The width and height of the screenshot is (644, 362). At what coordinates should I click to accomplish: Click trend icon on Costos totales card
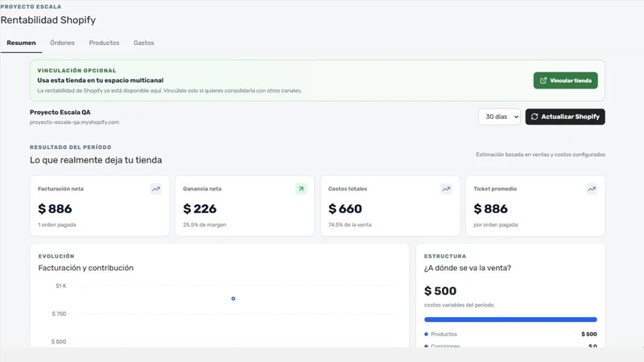[x=446, y=189]
